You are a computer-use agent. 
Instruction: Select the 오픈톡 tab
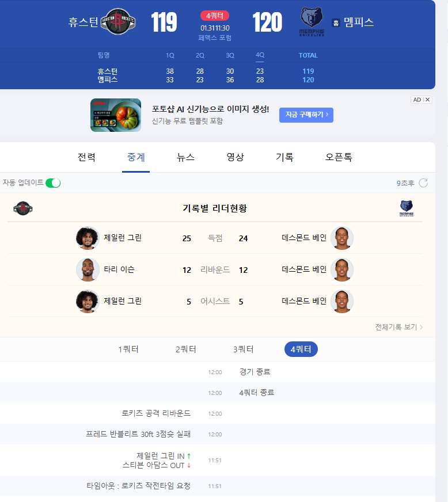coord(339,157)
